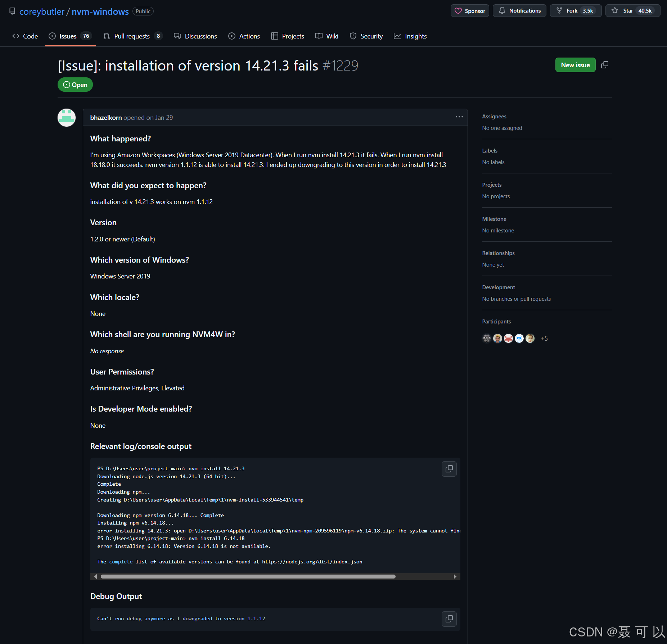The image size is (667, 644).
Task: Click the Assignees sidebar heading
Action: 494,117
